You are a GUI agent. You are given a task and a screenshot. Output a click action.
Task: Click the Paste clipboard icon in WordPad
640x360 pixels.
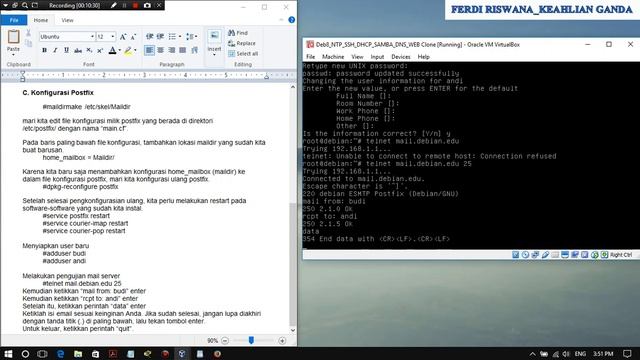13,37
